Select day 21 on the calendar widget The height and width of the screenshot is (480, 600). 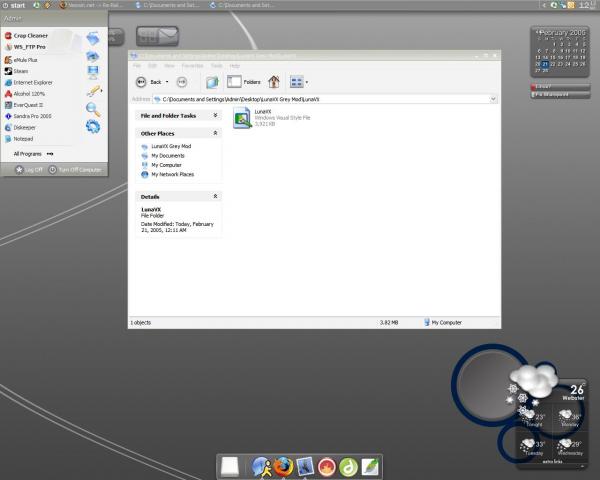tap(545, 64)
